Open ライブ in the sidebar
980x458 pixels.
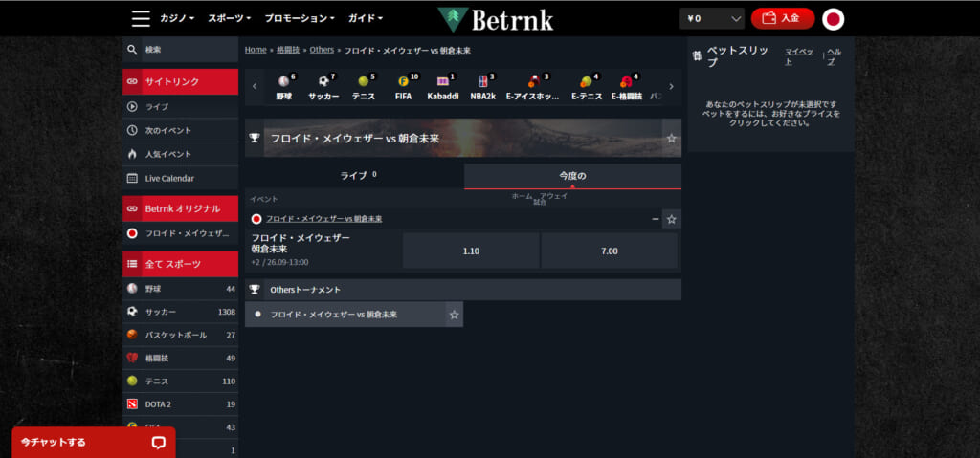[181, 107]
